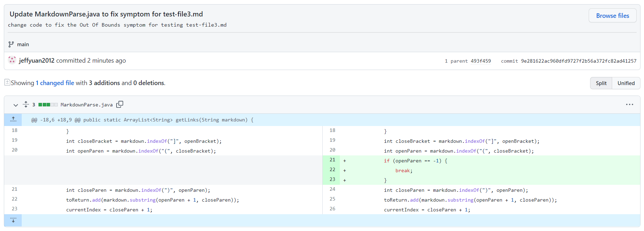Viewport: 644px width, 231px height.
Task: Click the git branch icon beside main
Action: pyautogui.click(x=11, y=44)
